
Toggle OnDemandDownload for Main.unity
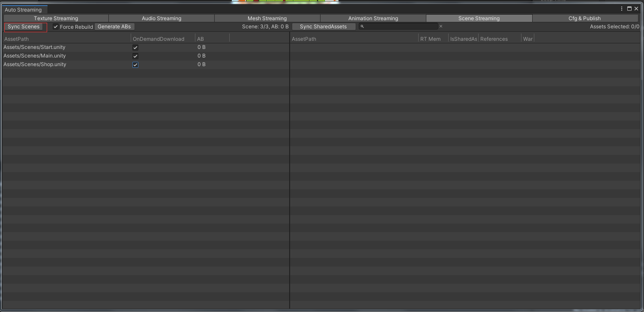[135, 56]
